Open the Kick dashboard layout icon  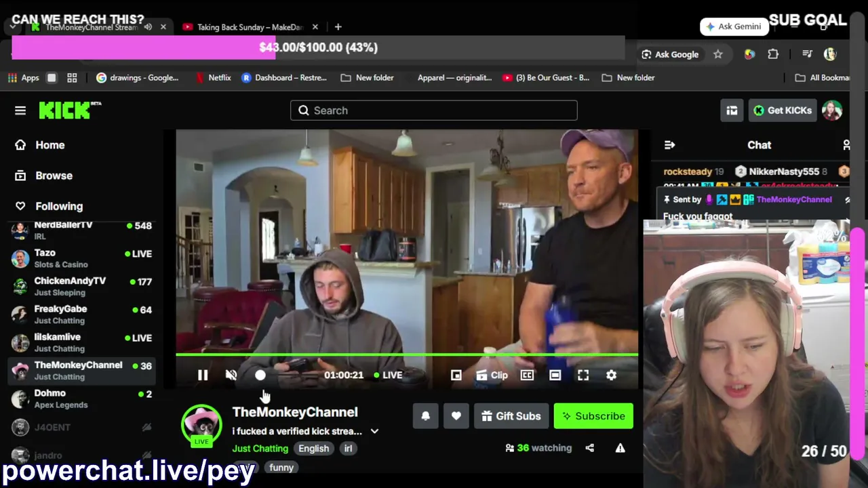coord(732,110)
